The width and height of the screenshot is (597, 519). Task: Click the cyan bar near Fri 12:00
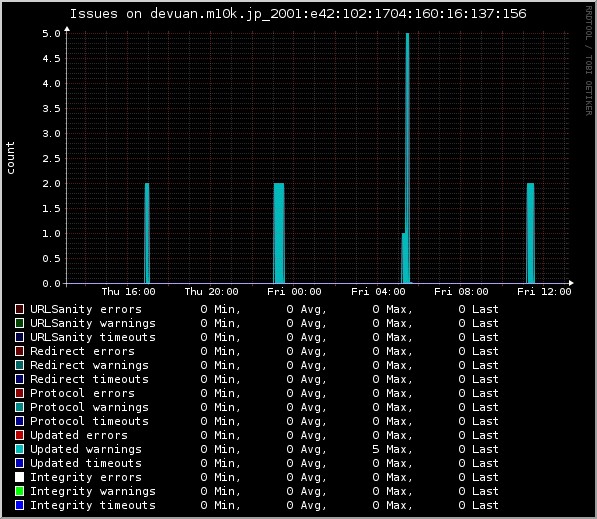(x=530, y=233)
